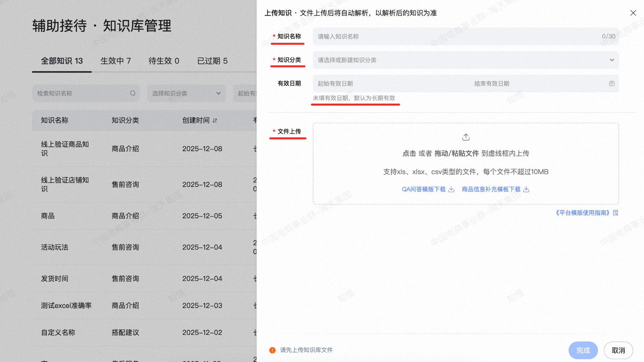Click the 取消 button
Viewport: 644px width, 362px height.
tap(618, 350)
